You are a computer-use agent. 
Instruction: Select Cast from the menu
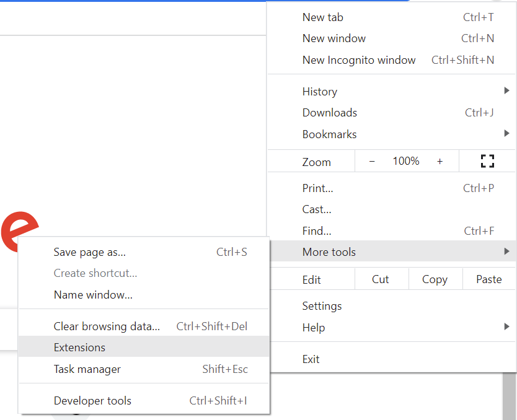coord(317,209)
